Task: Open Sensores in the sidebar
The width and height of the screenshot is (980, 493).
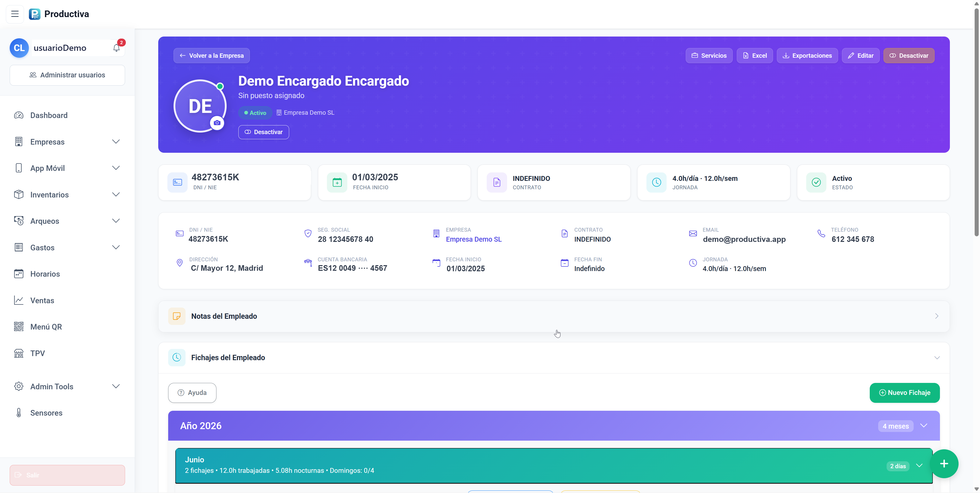Action: (x=67, y=413)
